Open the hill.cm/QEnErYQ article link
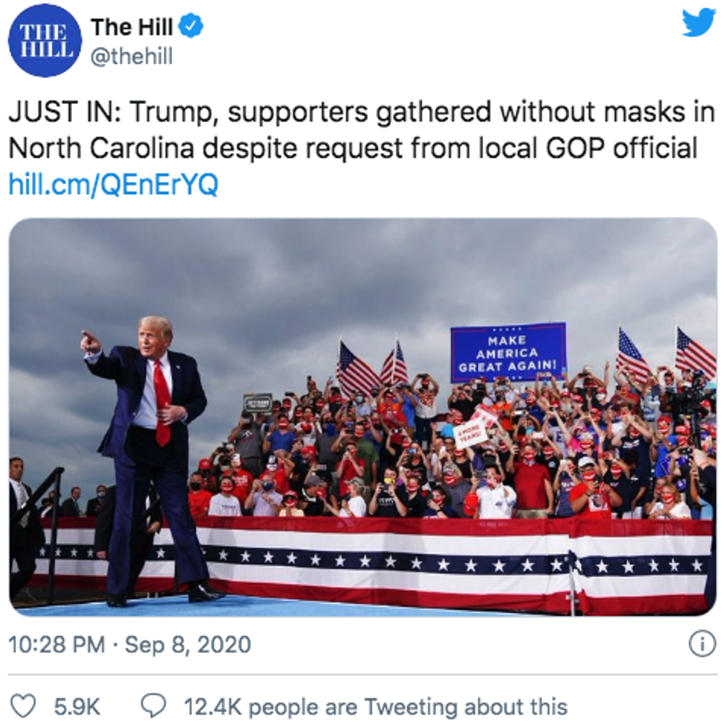 click(x=113, y=185)
